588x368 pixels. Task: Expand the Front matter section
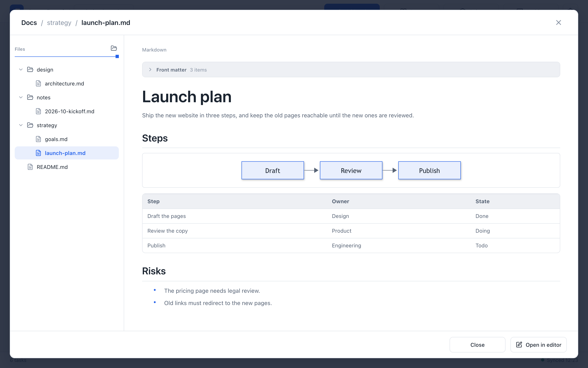click(351, 70)
